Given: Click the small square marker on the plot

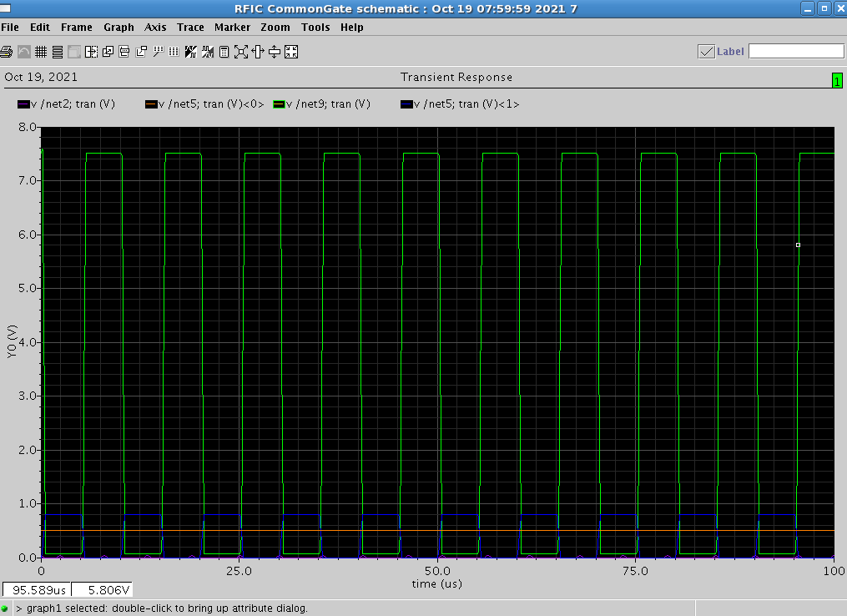Looking at the screenshot, I should pos(798,245).
